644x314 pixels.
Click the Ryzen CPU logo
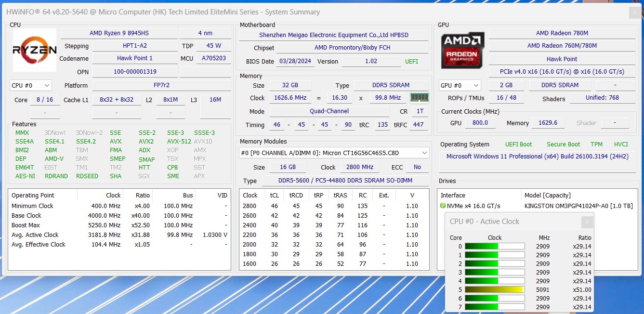click(34, 50)
